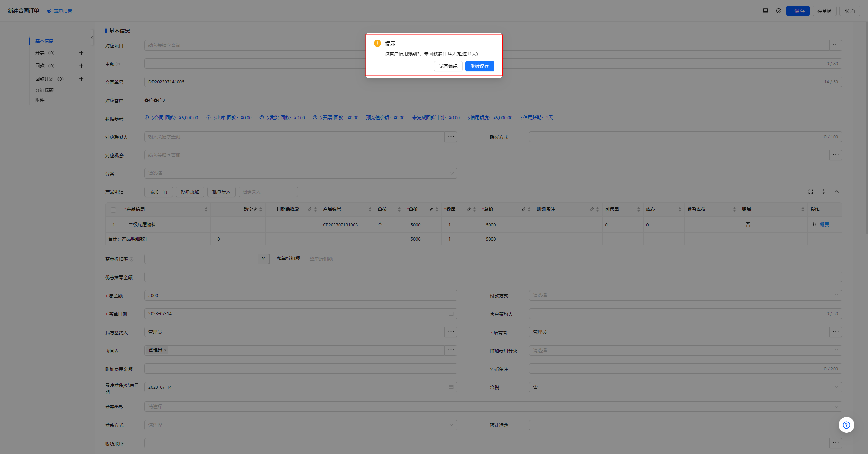Viewport: 868px width, 454px height.
Task: Click the play circle icon in top bar
Action: (x=778, y=11)
